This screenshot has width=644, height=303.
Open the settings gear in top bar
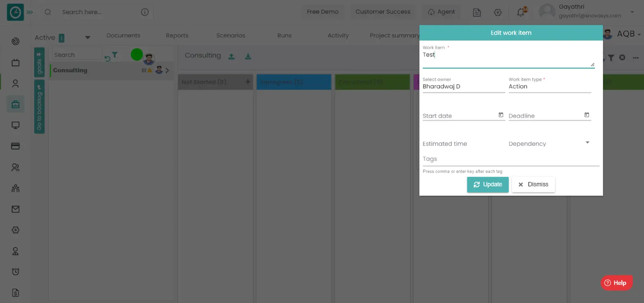(x=497, y=12)
